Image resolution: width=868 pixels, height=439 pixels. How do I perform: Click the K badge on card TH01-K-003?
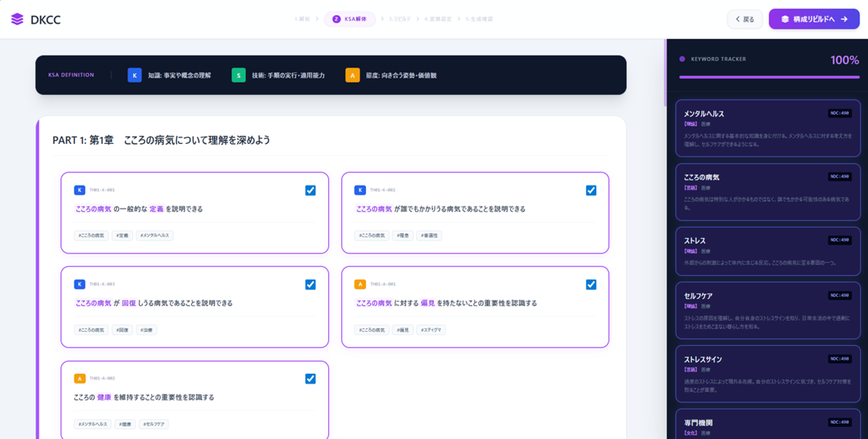80,285
